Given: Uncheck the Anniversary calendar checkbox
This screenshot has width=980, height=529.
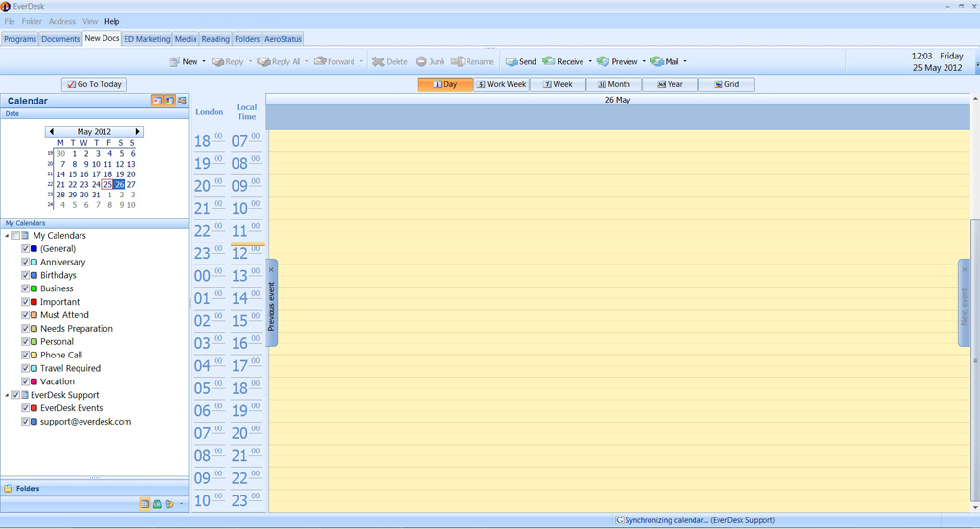Looking at the screenshot, I should (x=25, y=262).
